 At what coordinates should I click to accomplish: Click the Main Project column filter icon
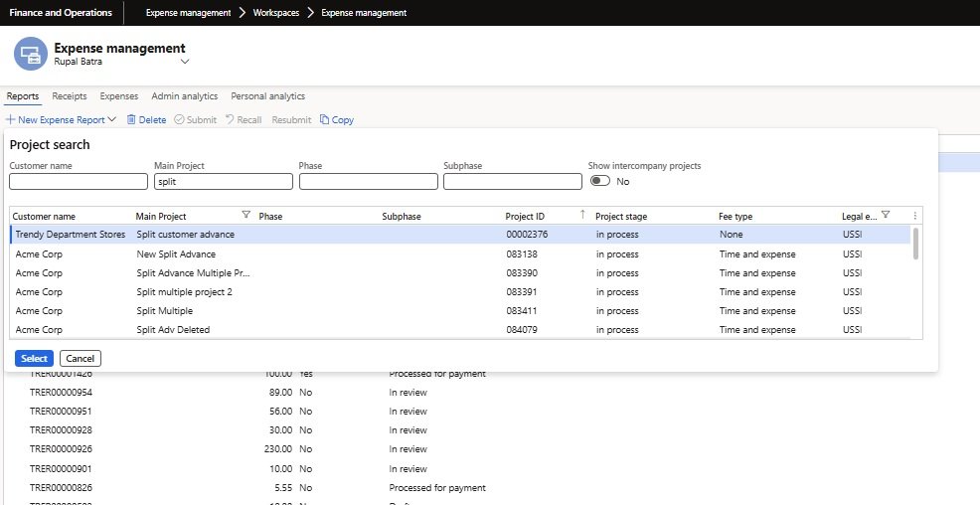pos(245,215)
